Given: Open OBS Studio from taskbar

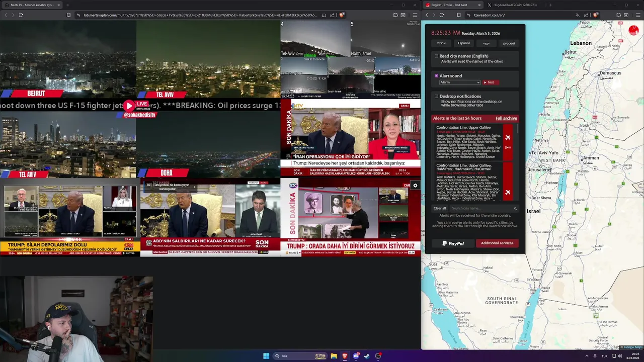Looking at the screenshot, I should click(x=378, y=356).
